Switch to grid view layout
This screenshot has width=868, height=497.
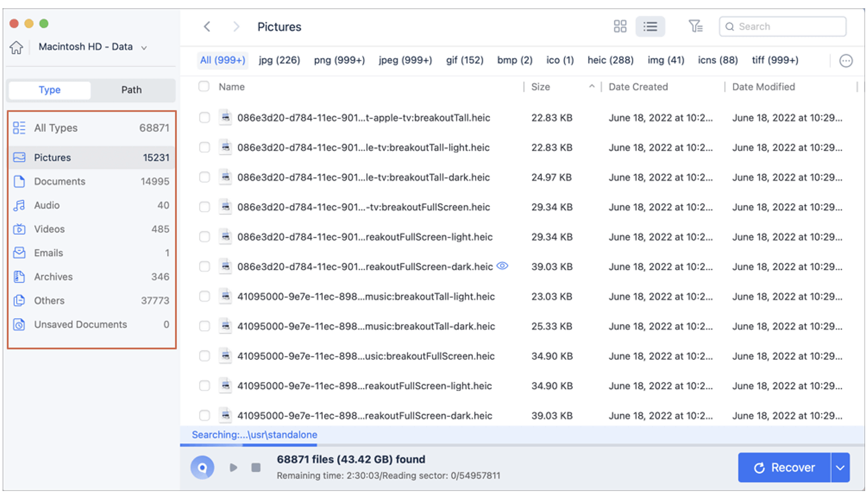tap(620, 26)
